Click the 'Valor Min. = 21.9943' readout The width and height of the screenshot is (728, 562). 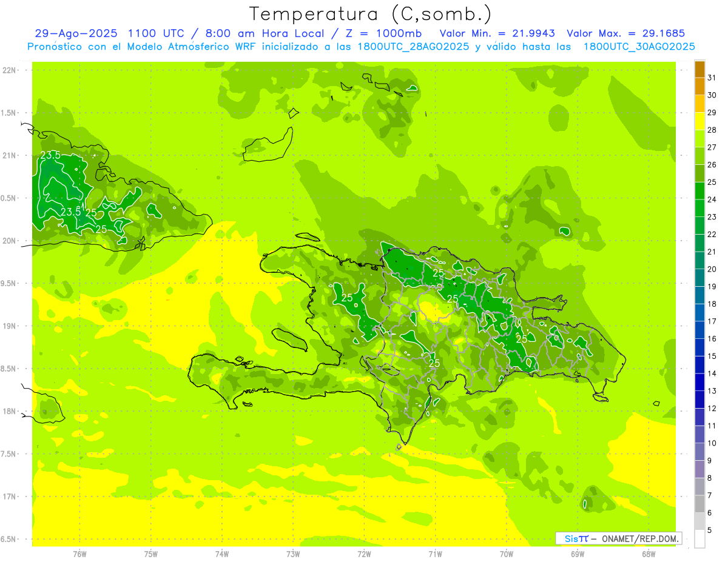pos(497,33)
